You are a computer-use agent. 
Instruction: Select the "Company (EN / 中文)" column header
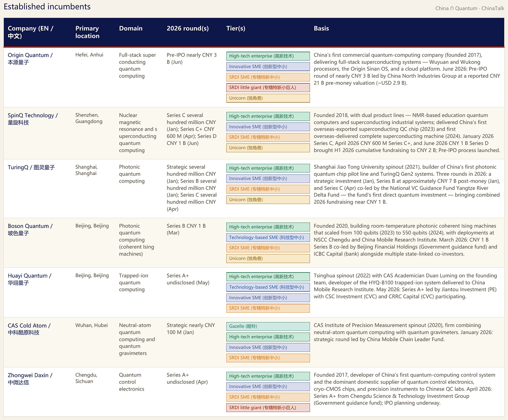pyautogui.click(x=31, y=32)
